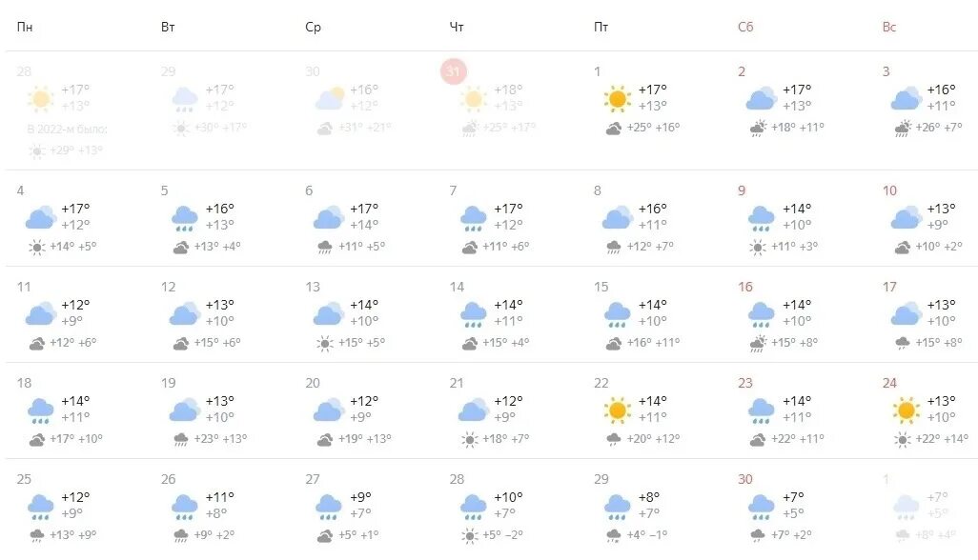978x560 pixels.
Task: Select the rain cloud icon on day 5
Action: click(185, 219)
